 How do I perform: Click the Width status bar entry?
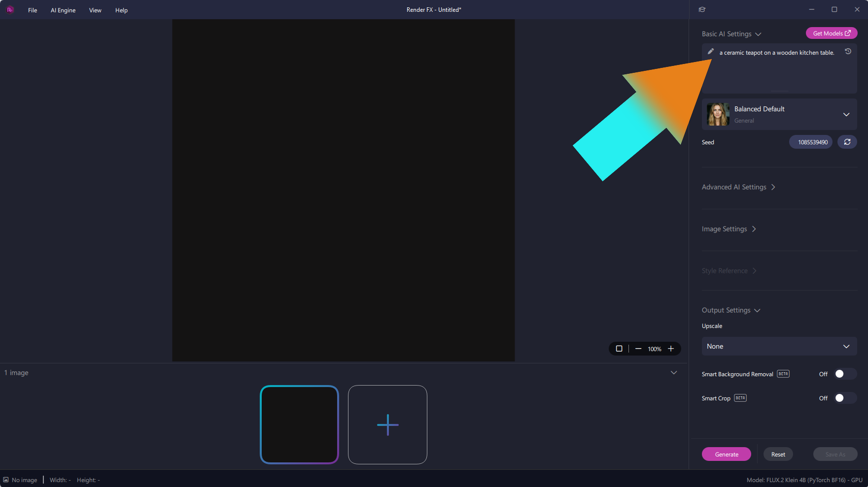click(x=60, y=480)
